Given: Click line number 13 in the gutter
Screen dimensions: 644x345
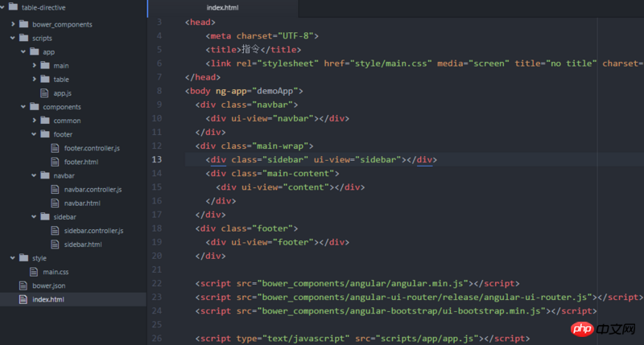Looking at the screenshot, I should tap(157, 159).
